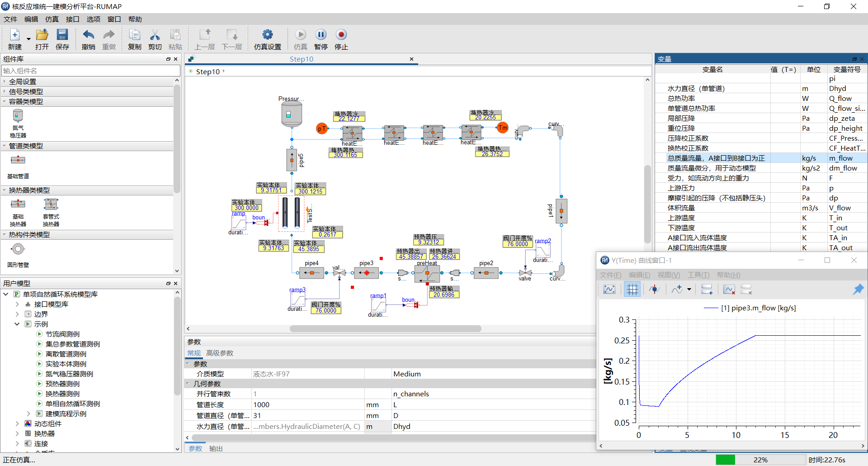Viewport: 868px width, 466px height.
Task: Select the pipe3 component on canvas
Action: [367, 273]
